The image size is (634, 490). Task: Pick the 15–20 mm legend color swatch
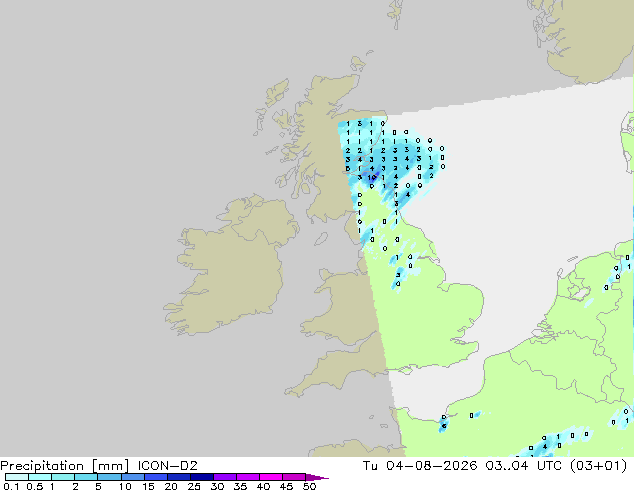coord(155,477)
